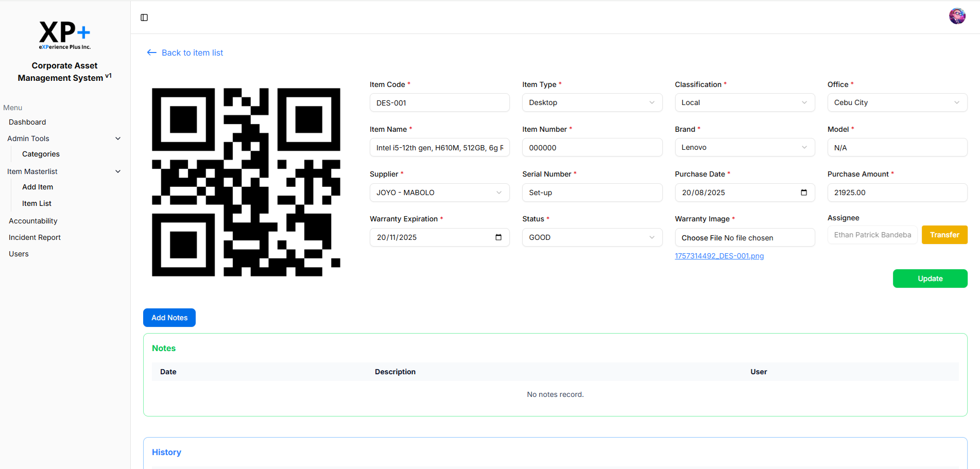Image resolution: width=980 pixels, height=469 pixels.
Task: Toggle the sidebar collapse icon
Action: 144,18
